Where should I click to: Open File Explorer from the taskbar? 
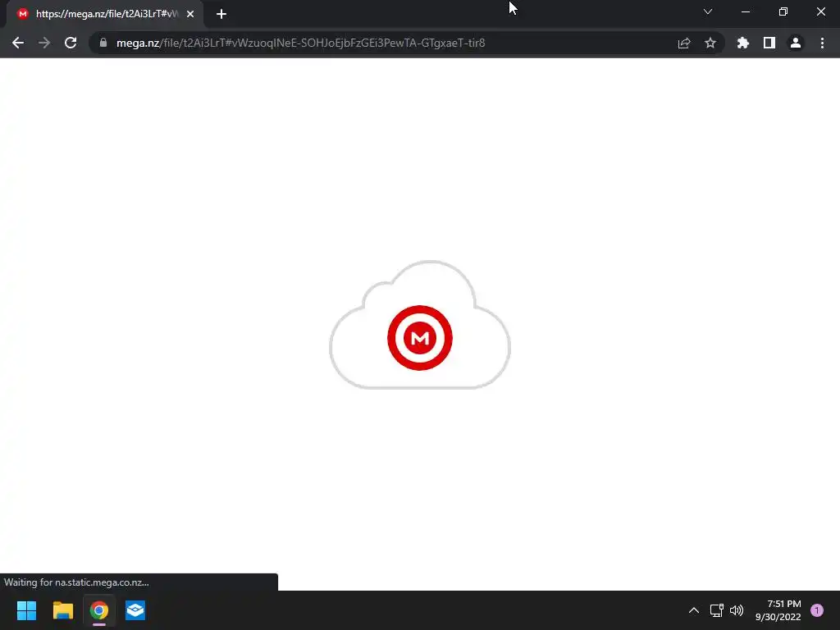click(x=63, y=610)
